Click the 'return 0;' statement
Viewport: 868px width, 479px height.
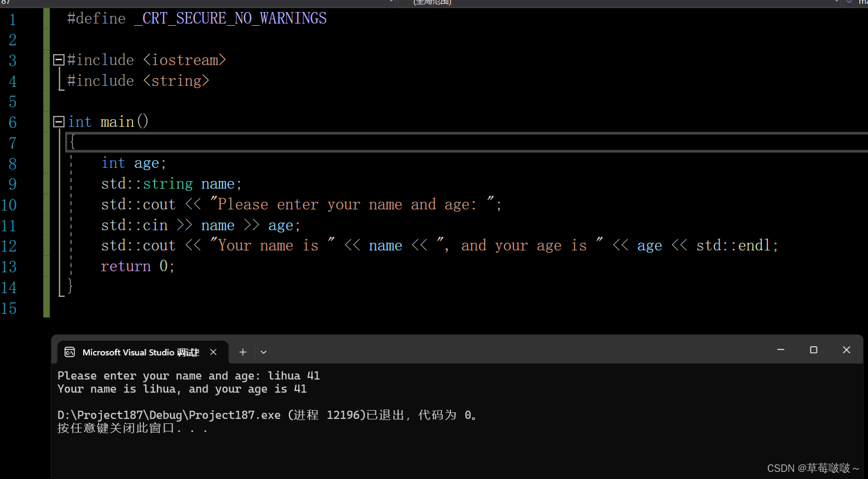pos(138,266)
